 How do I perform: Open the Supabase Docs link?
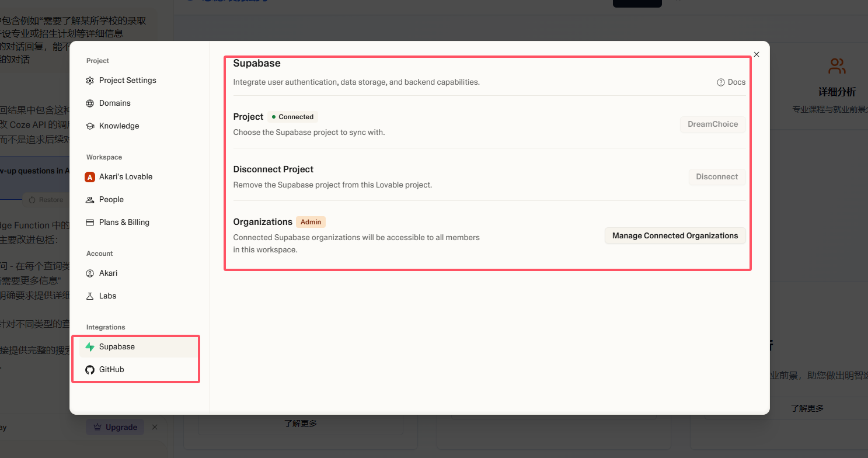coord(731,82)
